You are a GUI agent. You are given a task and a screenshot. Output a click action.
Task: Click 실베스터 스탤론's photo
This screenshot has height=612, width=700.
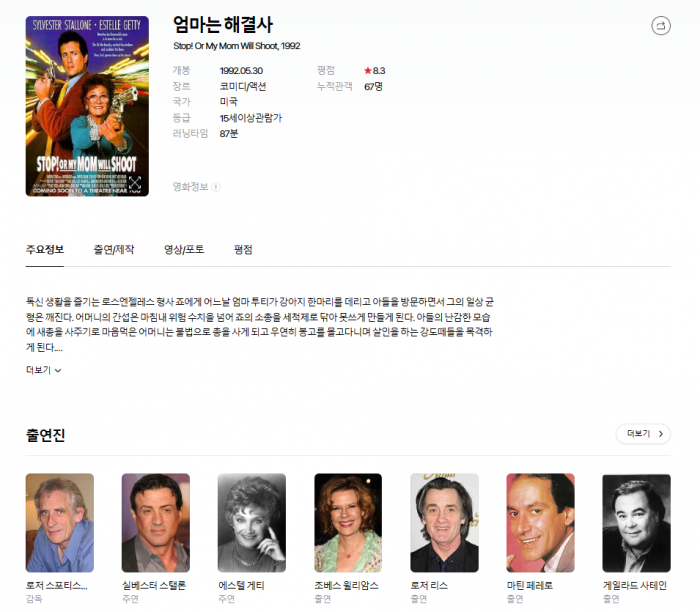pyautogui.click(x=156, y=522)
